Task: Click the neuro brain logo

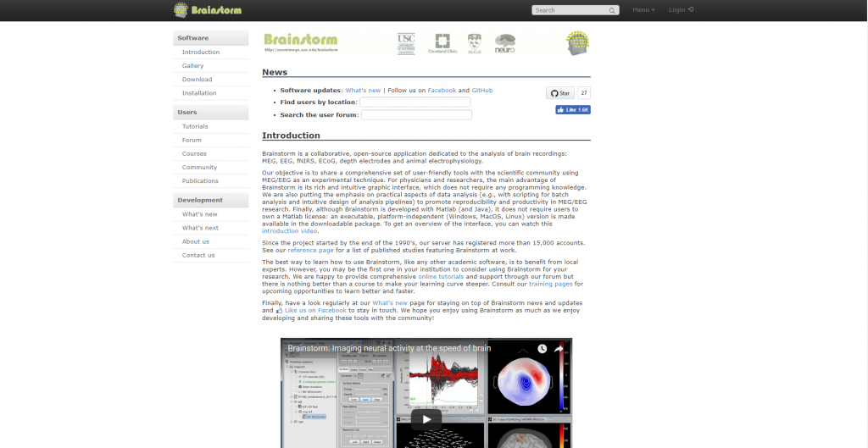Action: [505, 44]
